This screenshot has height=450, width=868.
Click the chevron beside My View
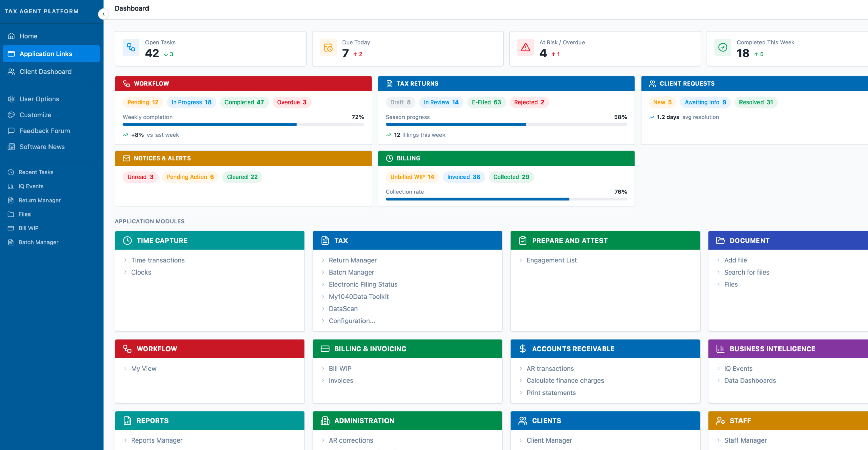coord(125,369)
